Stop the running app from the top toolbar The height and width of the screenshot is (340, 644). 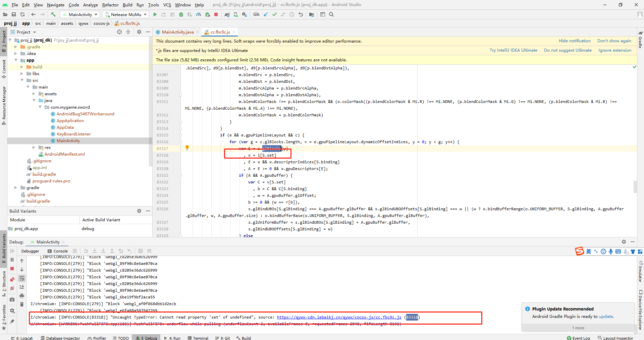(x=216, y=14)
